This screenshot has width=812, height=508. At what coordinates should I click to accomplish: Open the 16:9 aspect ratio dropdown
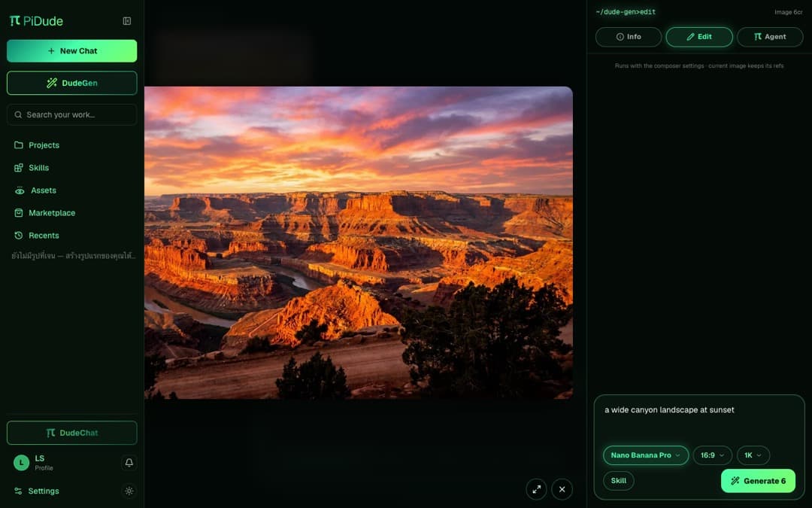(713, 455)
